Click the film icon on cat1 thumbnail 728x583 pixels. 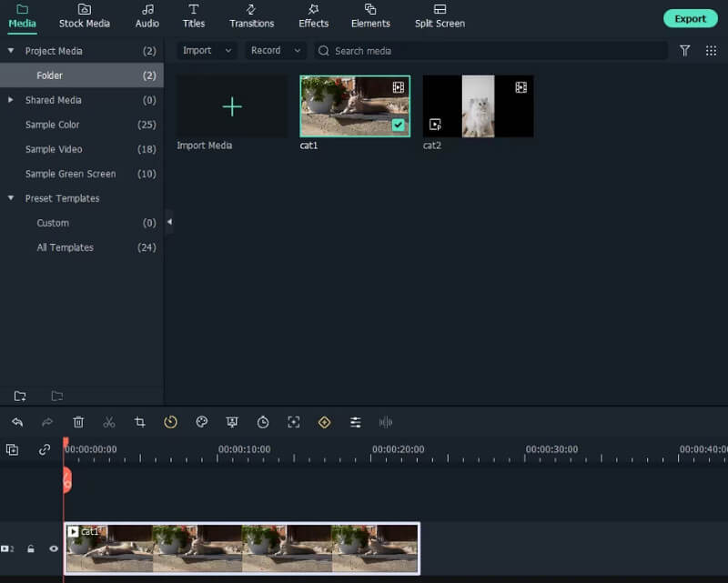click(399, 87)
